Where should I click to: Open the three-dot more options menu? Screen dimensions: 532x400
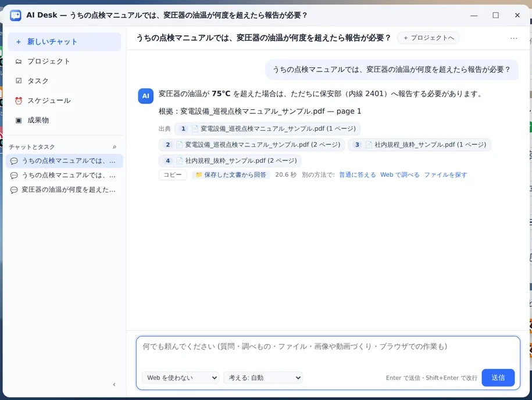pos(513,38)
